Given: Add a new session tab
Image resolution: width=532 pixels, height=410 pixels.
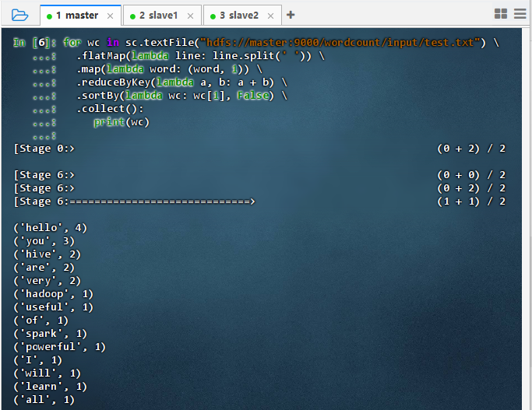Looking at the screenshot, I should pos(291,15).
